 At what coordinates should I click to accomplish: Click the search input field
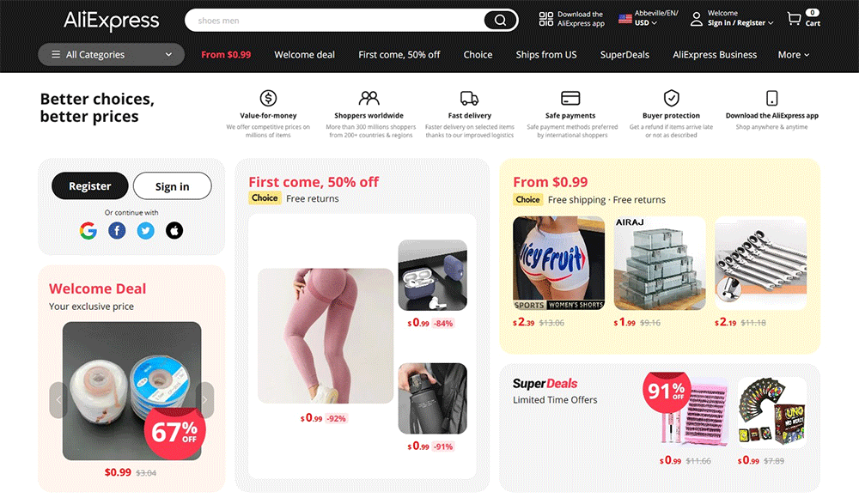[x=334, y=21]
